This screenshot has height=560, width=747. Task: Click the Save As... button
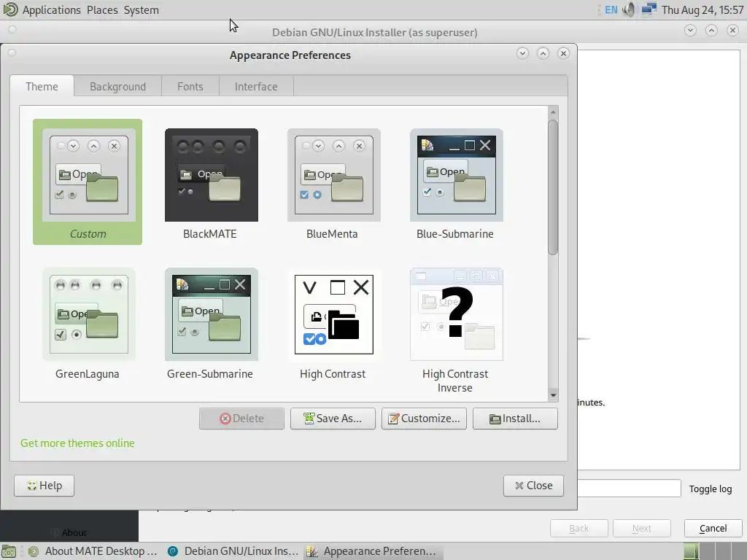[x=333, y=418]
